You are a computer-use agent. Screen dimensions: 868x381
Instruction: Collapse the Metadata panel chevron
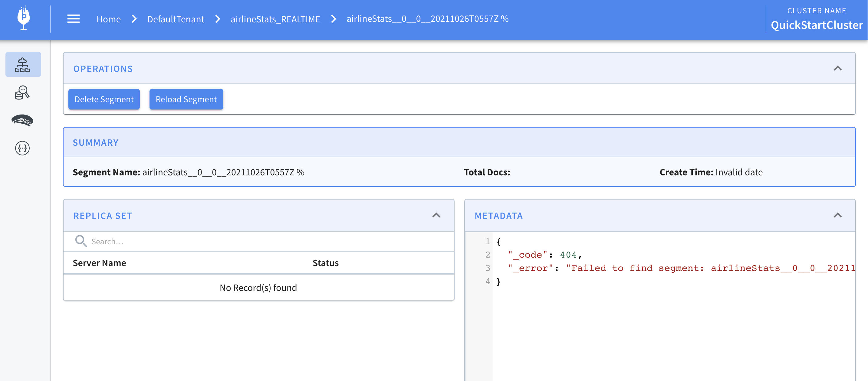(837, 215)
